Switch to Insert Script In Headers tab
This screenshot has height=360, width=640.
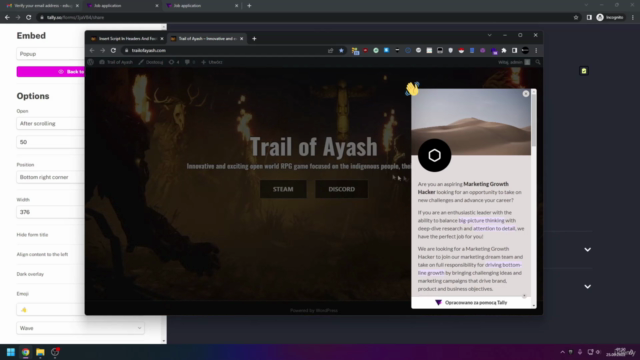point(127,39)
